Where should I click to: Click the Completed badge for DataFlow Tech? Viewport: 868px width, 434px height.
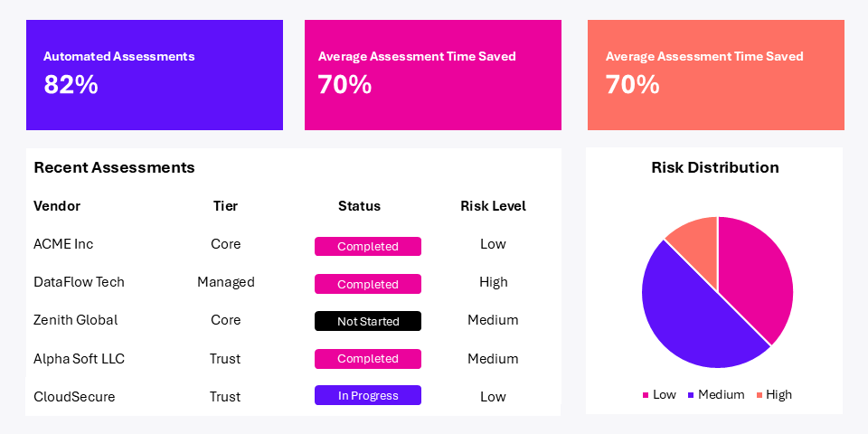pyautogui.click(x=367, y=284)
